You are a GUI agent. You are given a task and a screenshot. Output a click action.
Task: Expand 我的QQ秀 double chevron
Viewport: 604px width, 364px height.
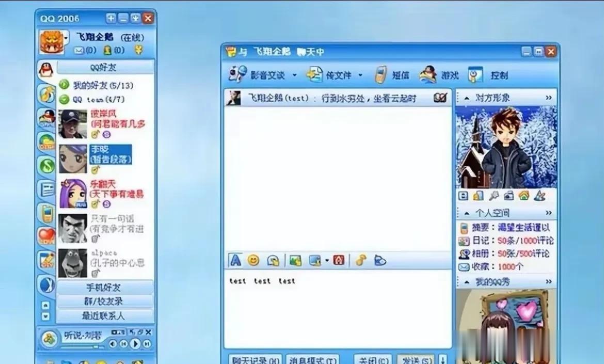pos(549,281)
